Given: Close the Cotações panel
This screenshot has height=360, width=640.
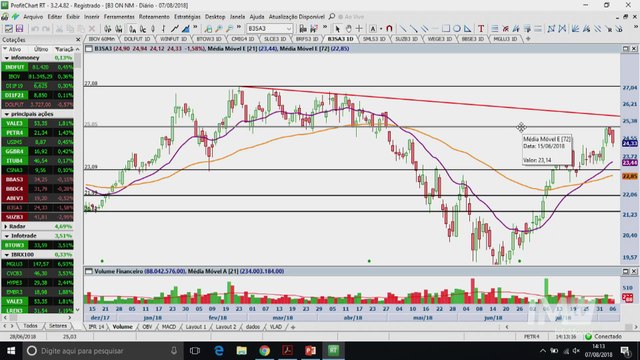Looking at the screenshot, I should click(78, 40).
